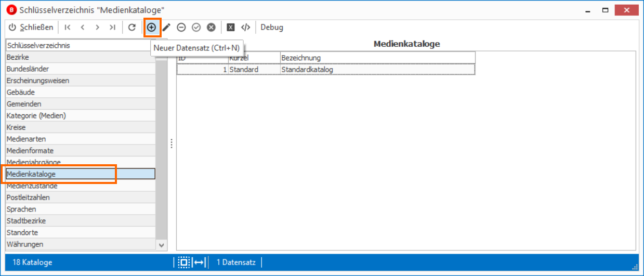Edit record with the pencil icon
The image size is (644, 276).
[x=166, y=27]
